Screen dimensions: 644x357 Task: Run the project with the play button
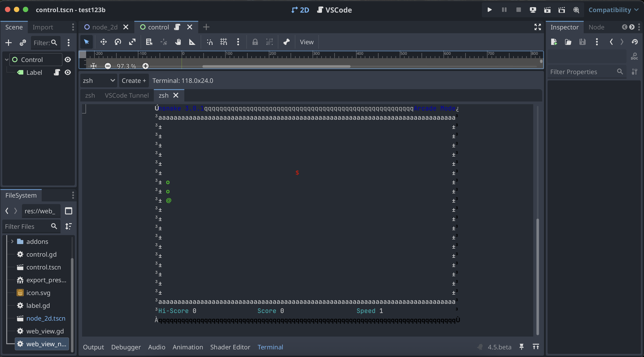[x=490, y=10]
